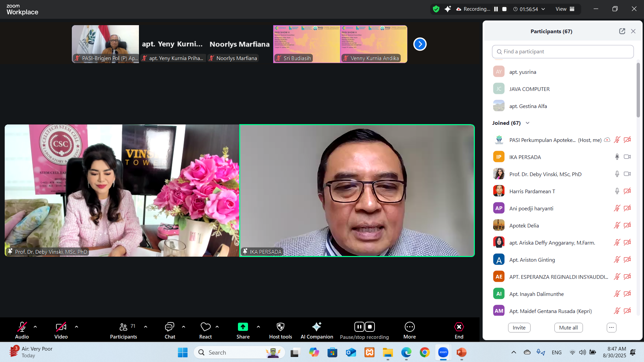Open the meeting timer dropdown chevron
644x362 pixels.
[x=543, y=9]
